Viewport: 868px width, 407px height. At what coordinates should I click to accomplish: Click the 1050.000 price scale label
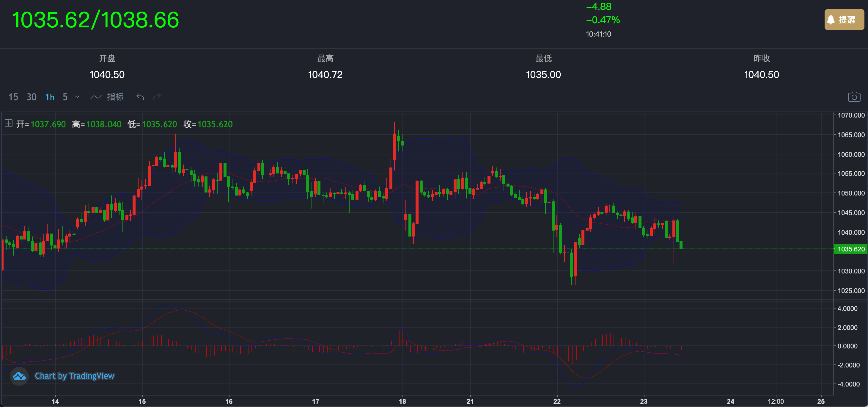tap(851, 193)
